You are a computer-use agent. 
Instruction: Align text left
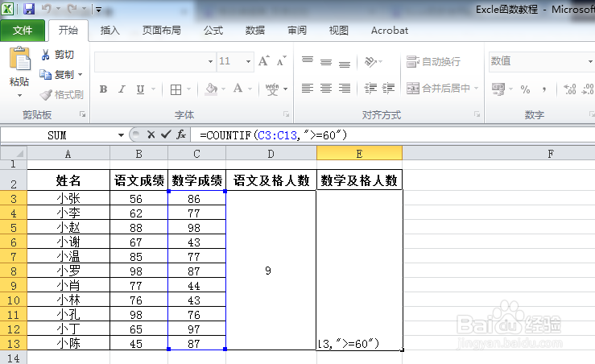click(x=308, y=89)
